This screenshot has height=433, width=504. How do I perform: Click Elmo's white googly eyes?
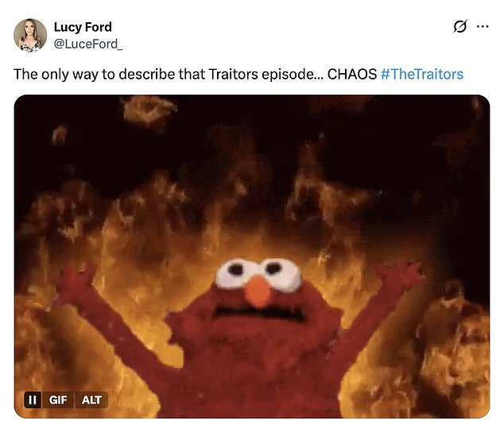coord(258,273)
